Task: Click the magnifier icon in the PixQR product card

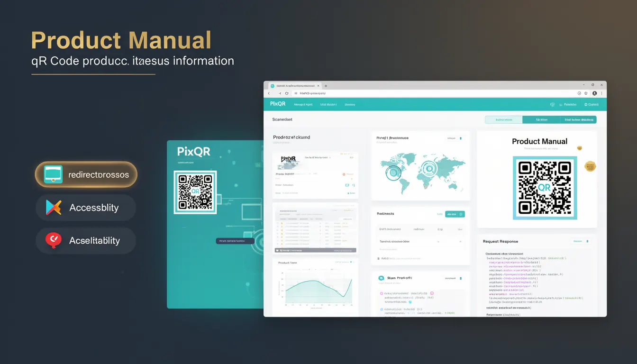Action: [354, 185]
